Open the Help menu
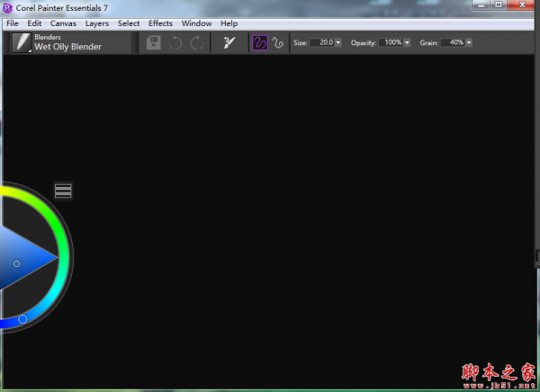This screenshot has width=540, height=392. pos(229,23)
